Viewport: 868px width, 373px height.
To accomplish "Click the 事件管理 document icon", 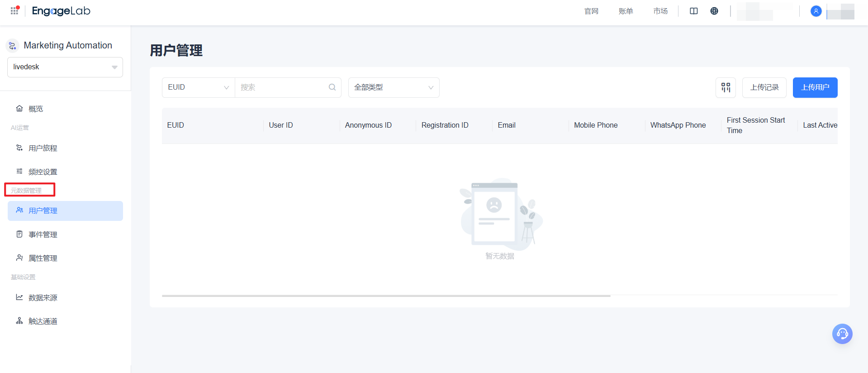I will (19, 234).
